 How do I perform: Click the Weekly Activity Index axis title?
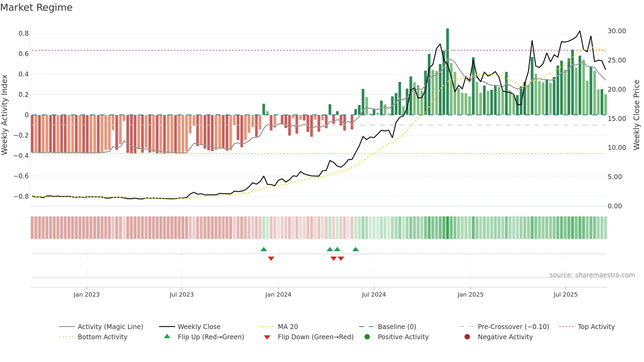pyautogui.click(x=4, y=115)
